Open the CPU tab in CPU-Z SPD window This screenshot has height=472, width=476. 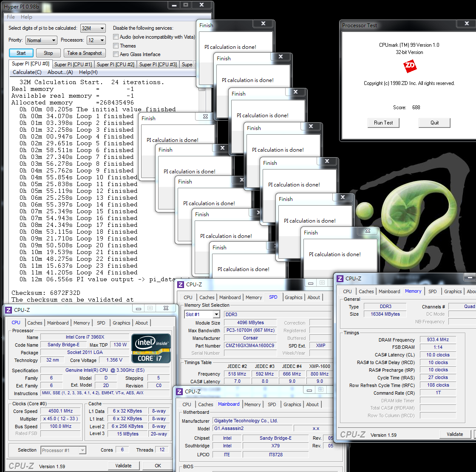[188, 297]
